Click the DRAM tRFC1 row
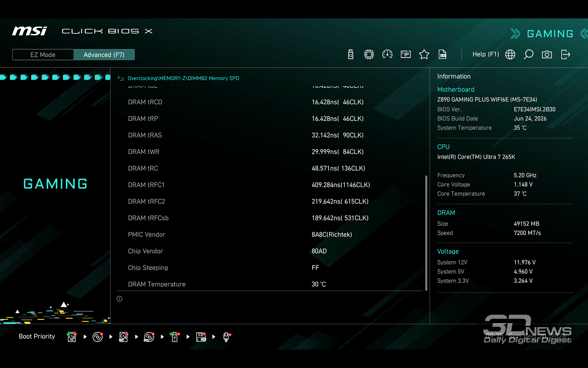This screenshot has height=368, width=588. tap(269, 185)
